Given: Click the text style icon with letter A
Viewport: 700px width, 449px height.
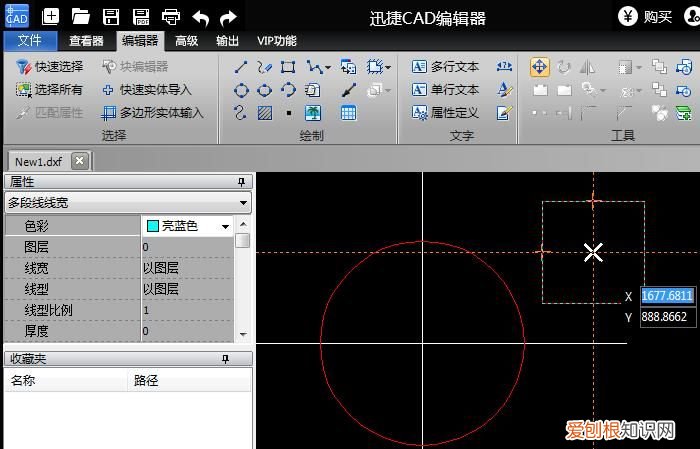Looking at the screenshot, I should pos(504,90).
